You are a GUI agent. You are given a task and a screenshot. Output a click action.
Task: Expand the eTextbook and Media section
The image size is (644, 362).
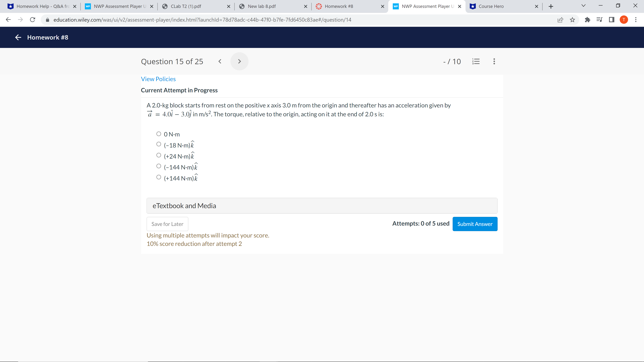click(x=184, y=206)
